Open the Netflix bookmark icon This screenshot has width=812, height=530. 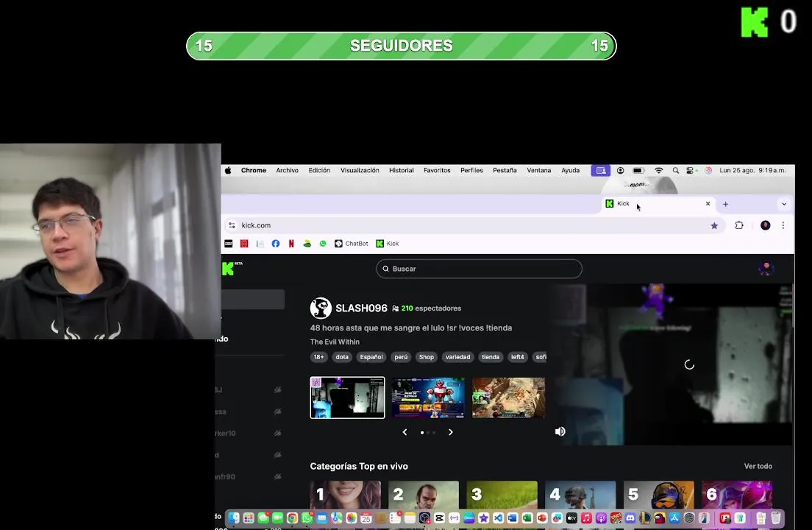point(291,244)
